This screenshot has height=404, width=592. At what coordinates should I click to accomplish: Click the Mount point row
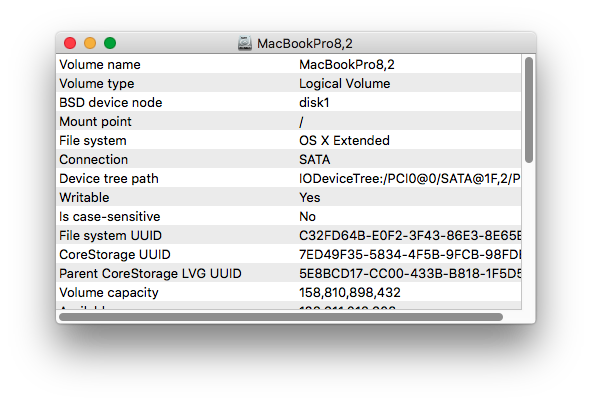click(289, 121)
